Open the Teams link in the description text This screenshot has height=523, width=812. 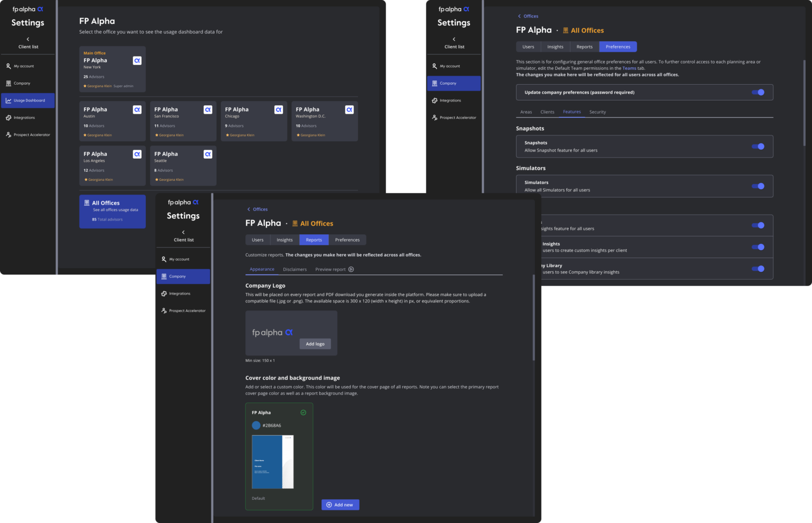coord(629,68)
